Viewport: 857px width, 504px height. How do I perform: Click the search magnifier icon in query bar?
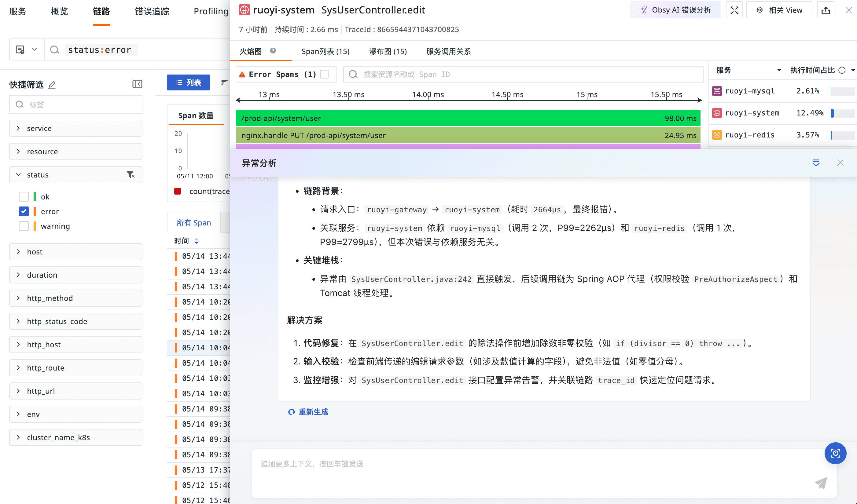pos(54,50)
